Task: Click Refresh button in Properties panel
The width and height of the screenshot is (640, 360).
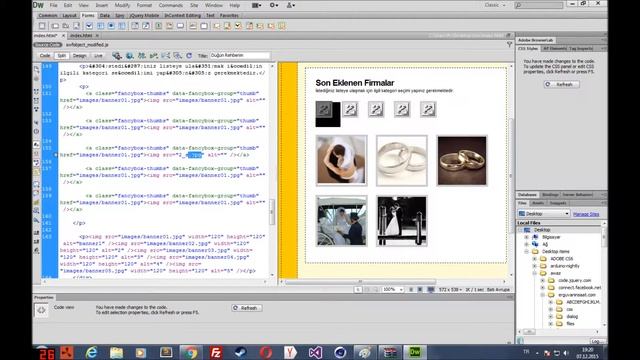Action: tap(247, 308)
